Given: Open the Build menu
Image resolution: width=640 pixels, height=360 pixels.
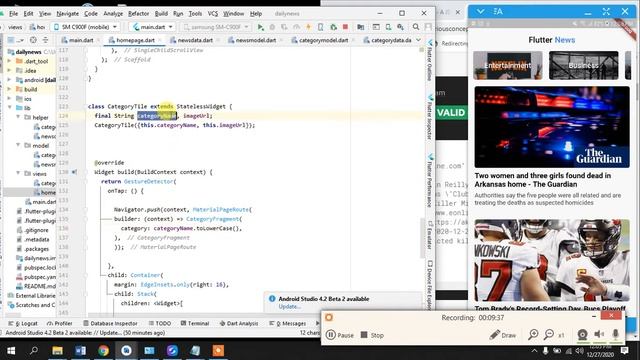Looking at the screenshot, I should 161,13.
